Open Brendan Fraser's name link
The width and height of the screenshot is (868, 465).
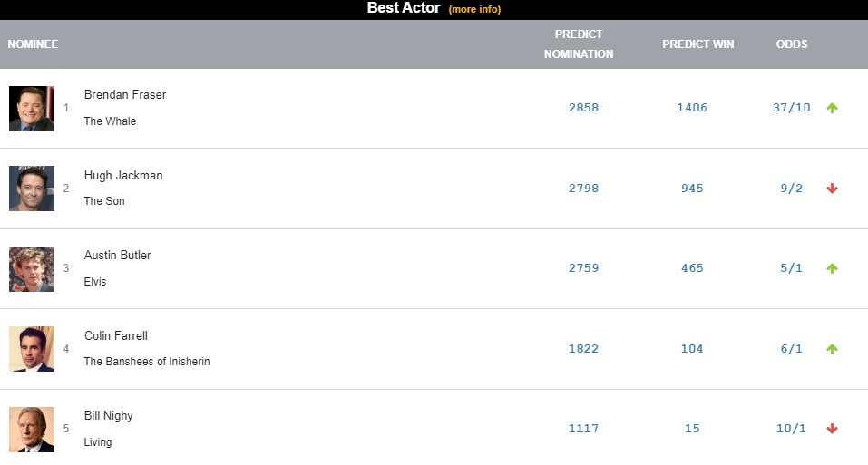[x=125, y=94]
